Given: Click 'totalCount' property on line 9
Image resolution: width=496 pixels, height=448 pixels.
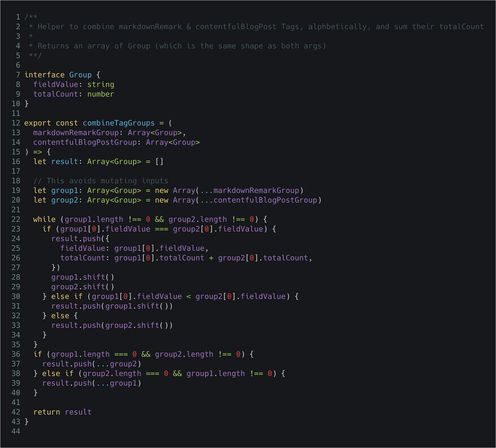Looking at the screenshot, I should click(56, 94).
